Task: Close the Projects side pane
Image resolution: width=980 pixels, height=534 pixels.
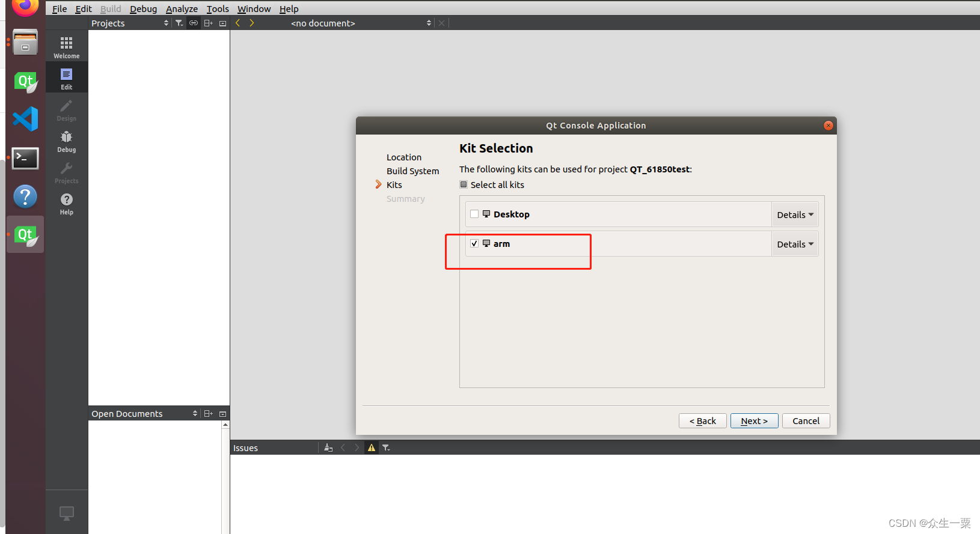Action: click(223, 23)
